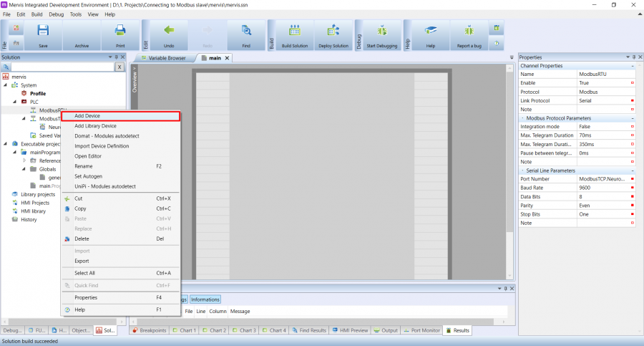Collapse the System tree node
The height and width of the screenshot is (346, 644).
14,85
